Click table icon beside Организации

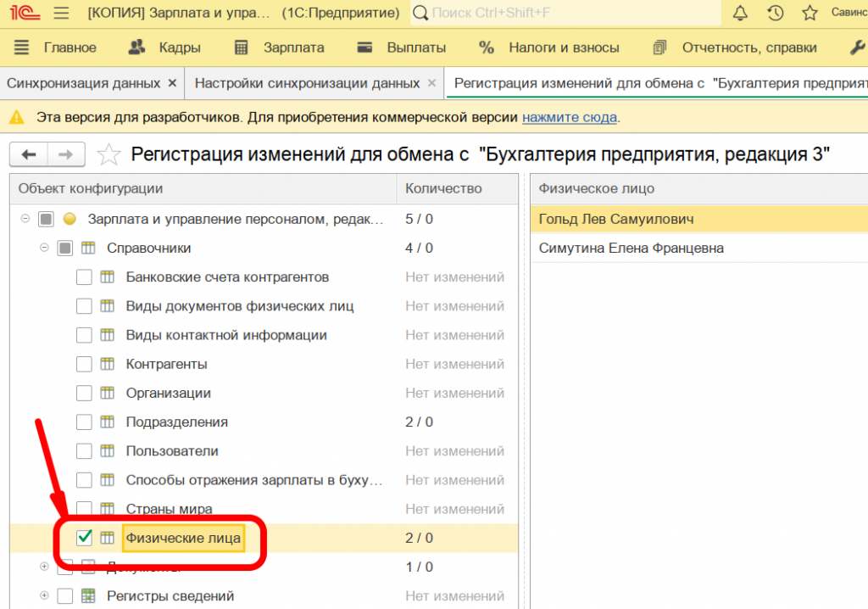click(108, 393)
